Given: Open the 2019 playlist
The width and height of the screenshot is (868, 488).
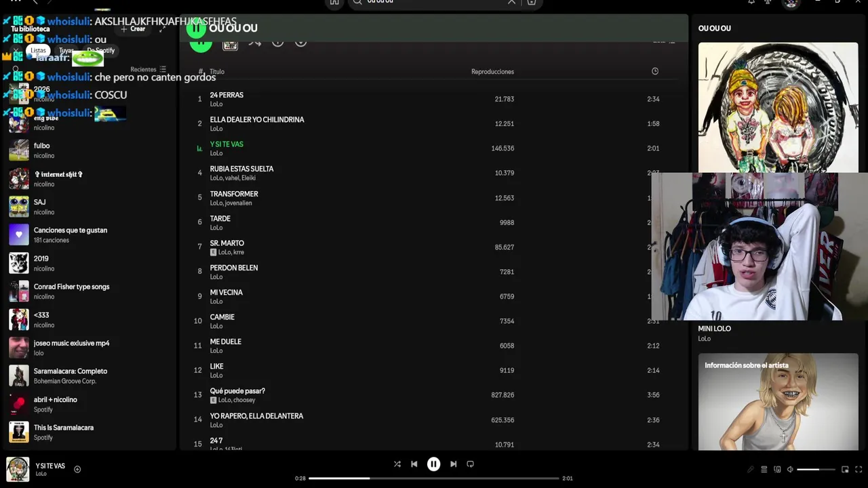Looking at the screenshot, I should pos(88,263).
